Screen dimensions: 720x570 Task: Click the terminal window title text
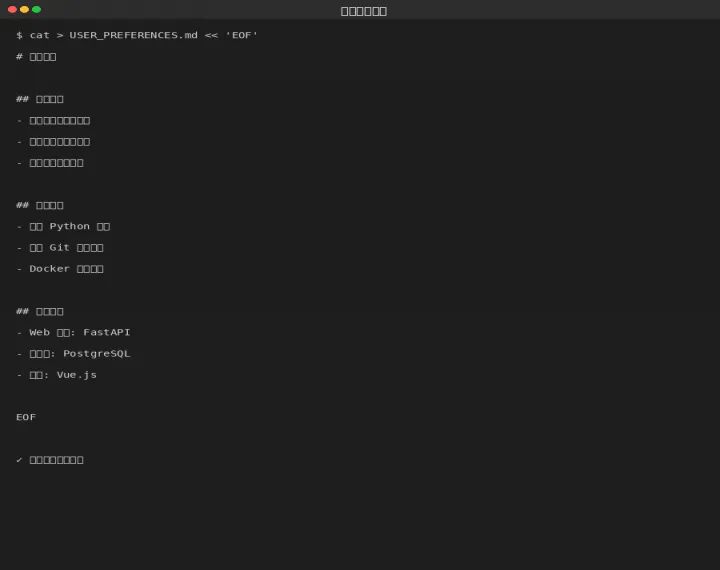(x=364, y=11)
